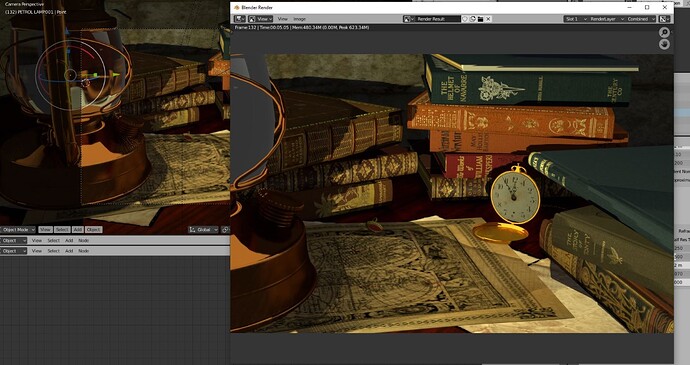Open the Object menu in the 3D viewport header
The image size is (690, 365).
pos(93,230)
